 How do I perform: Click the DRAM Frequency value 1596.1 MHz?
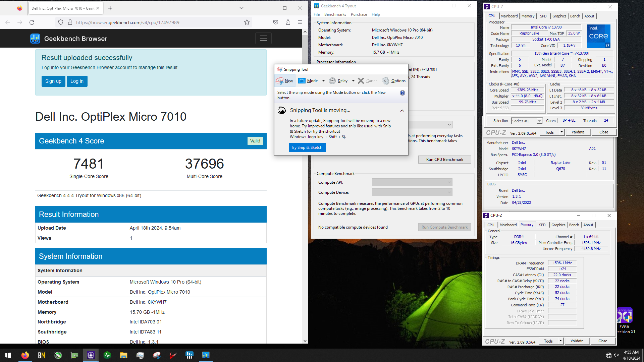coord(562,263)
